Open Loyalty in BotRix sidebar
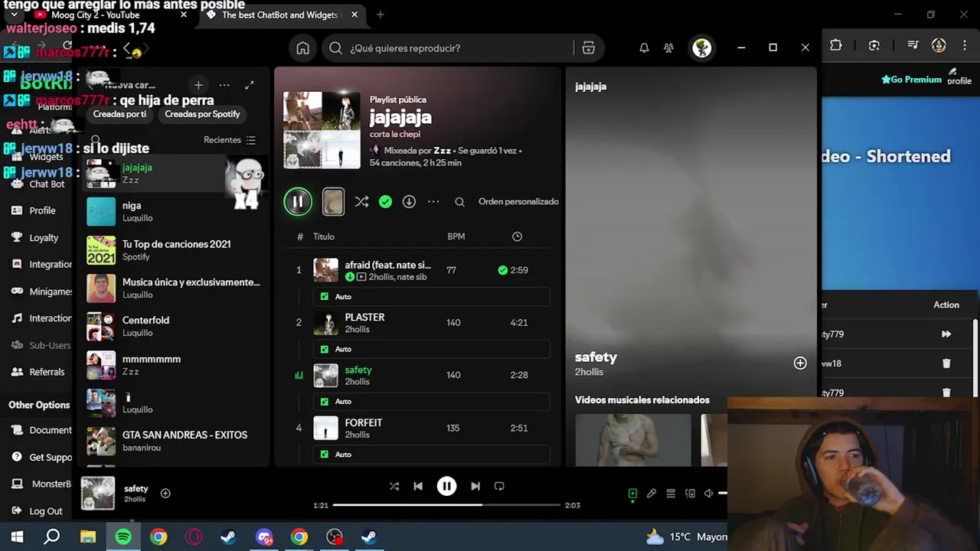 pos(44,238)
